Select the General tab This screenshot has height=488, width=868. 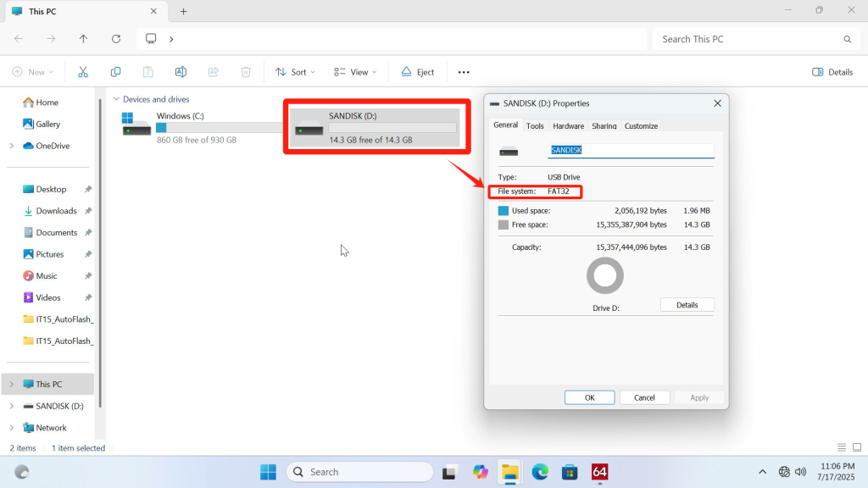[x=505, y=125]
